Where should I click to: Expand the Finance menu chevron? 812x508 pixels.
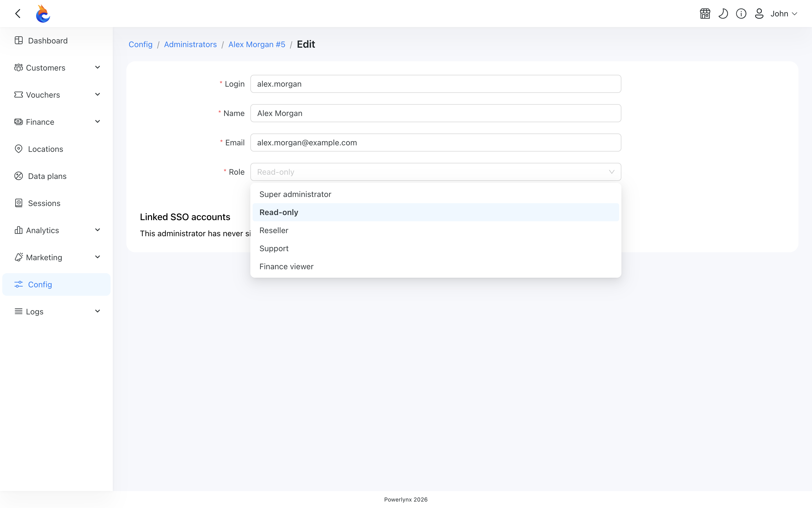point(98,122)
